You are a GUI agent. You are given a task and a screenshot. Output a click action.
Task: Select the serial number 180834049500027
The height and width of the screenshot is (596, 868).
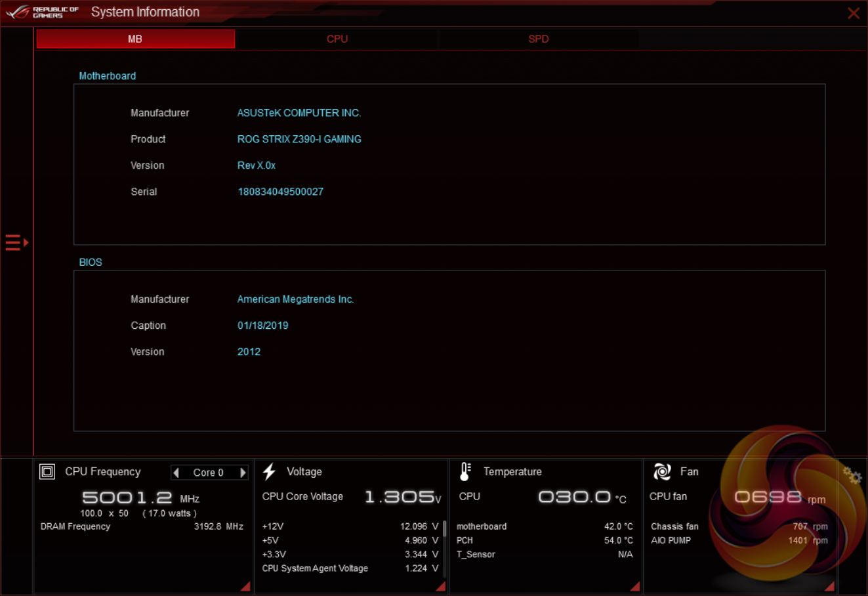pos(281,192)
